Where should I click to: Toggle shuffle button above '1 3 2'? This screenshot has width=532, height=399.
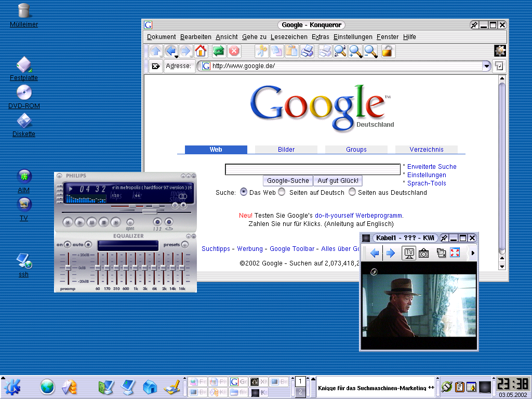coord(157,222)
